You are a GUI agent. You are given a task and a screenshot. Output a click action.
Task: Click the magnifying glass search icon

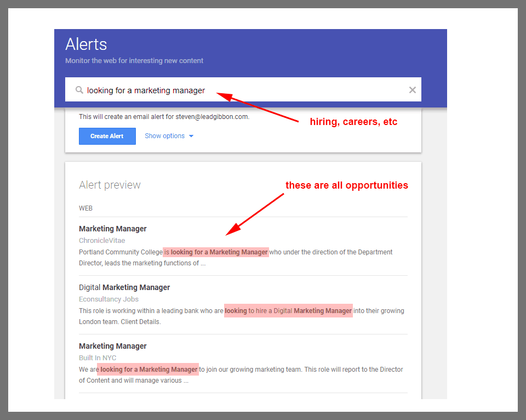pyautogui.click(x=79, y=90)
